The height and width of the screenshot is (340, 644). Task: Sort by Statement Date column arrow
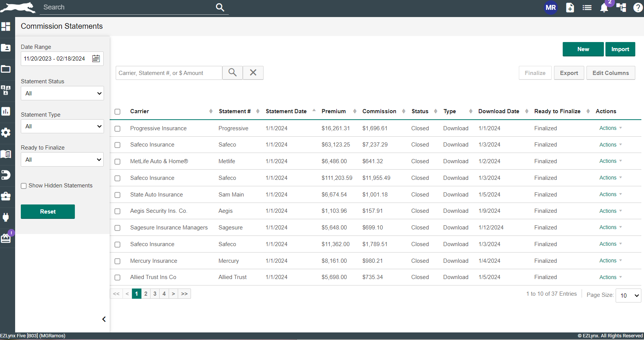314,111
